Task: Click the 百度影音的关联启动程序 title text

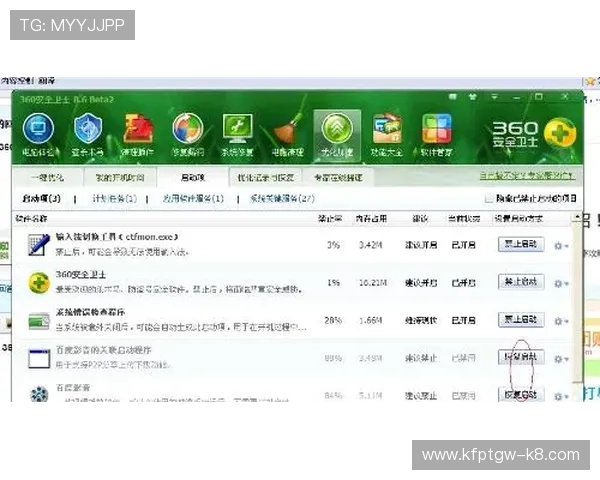Action: point(104,350)
